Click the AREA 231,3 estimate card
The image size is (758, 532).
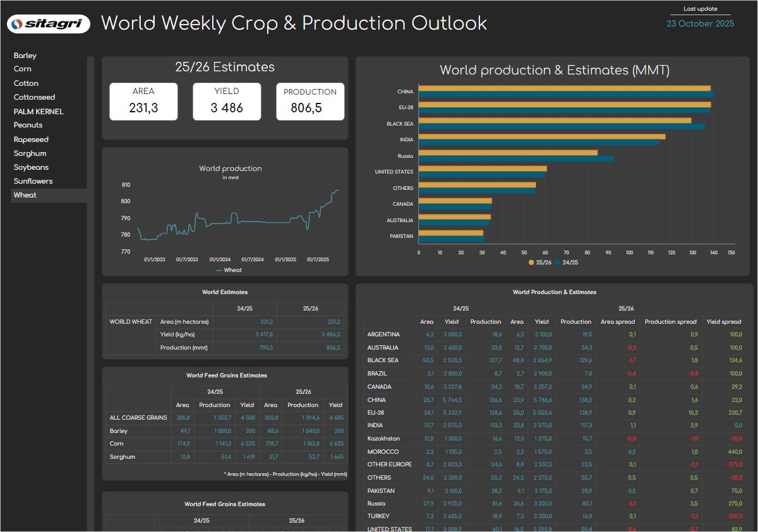tap(143, 101)
